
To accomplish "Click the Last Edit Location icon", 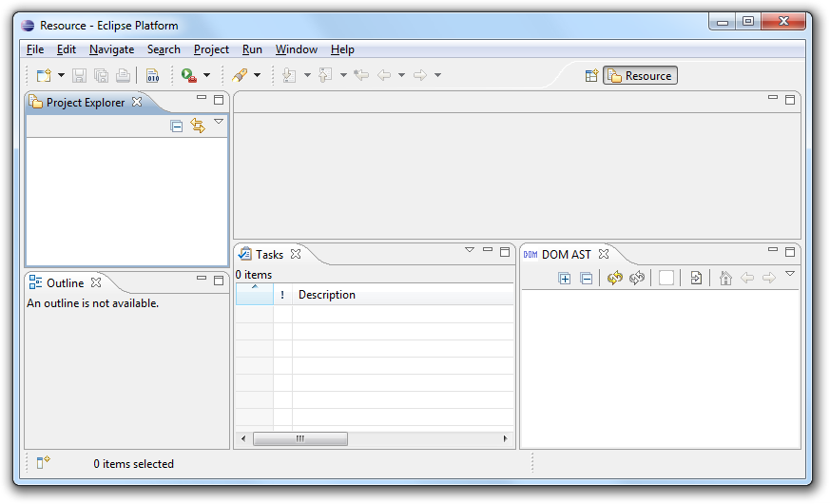I will point(361,75).
